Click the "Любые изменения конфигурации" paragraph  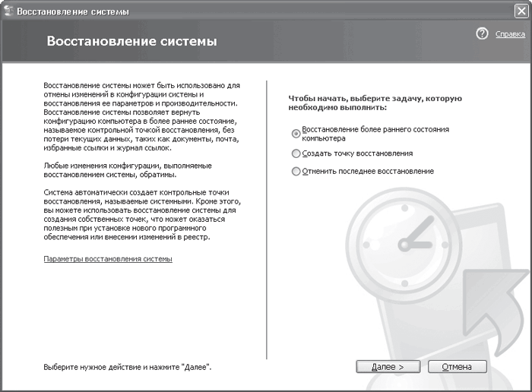pos(128,170)
